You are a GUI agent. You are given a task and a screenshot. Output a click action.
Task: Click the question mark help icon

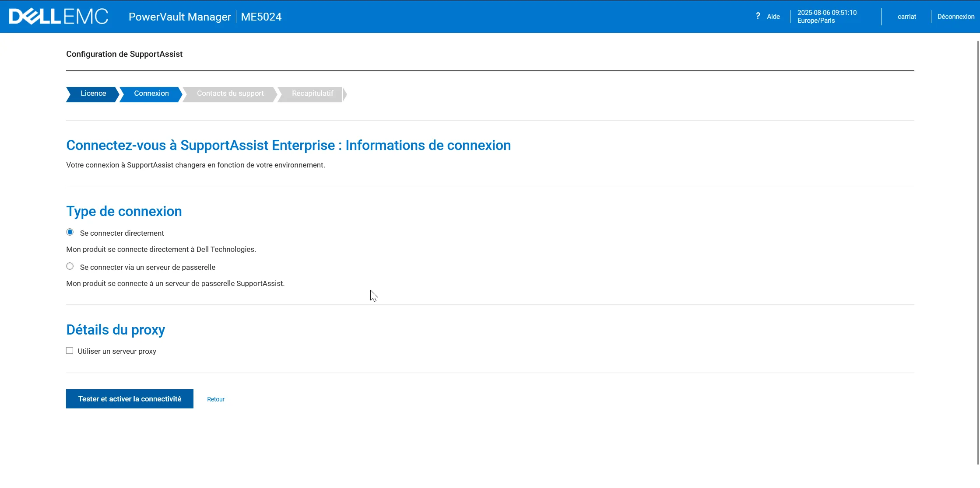pyautogui.click(x=758, y=16)
